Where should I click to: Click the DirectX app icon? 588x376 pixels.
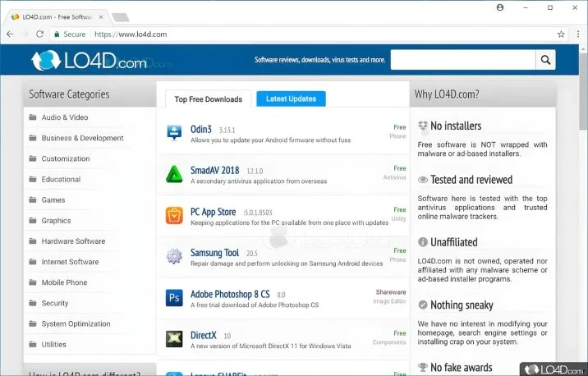pos(174,338)
